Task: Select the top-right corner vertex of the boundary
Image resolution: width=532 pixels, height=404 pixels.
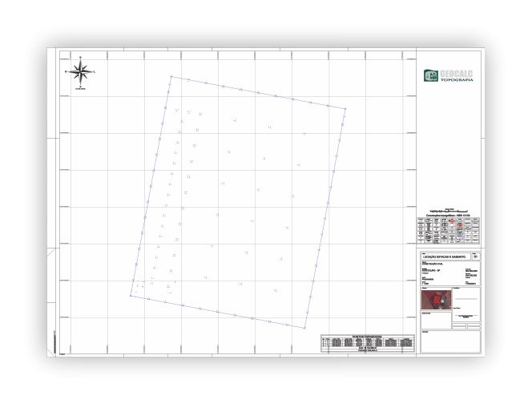Action: [346, 108]
